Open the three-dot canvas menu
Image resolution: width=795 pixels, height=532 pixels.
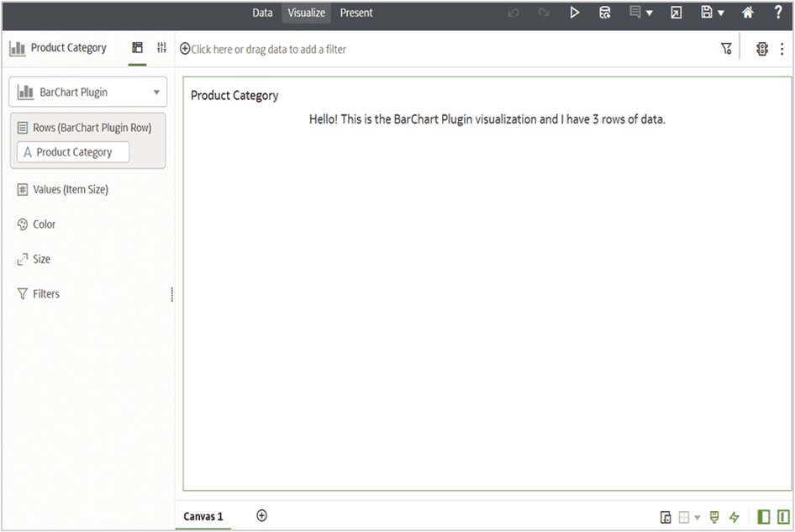tap(782, 49)
